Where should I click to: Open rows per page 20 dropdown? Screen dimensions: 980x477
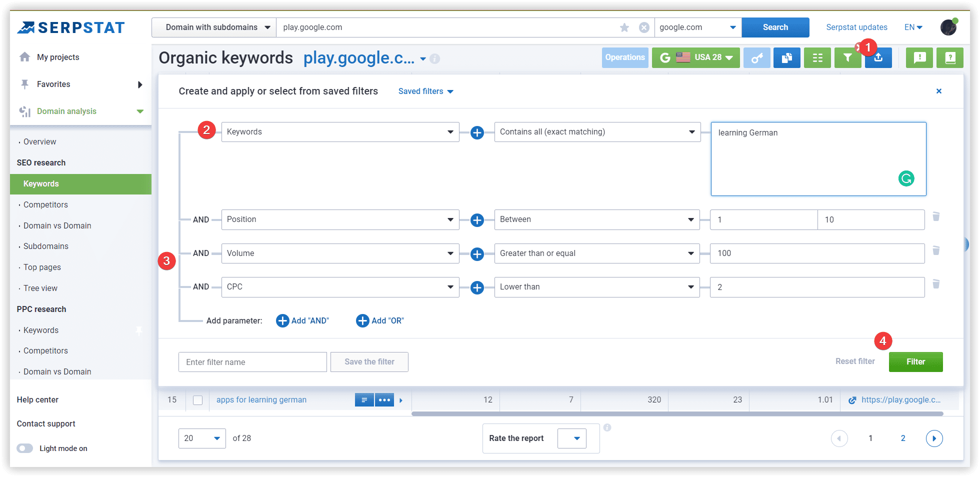click(x=202, y=438)
